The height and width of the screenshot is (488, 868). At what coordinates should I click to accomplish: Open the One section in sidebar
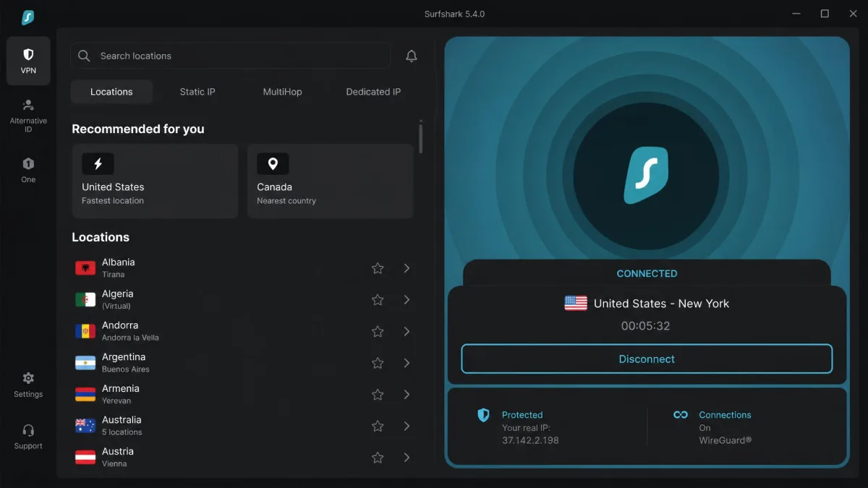click(28, 170)
